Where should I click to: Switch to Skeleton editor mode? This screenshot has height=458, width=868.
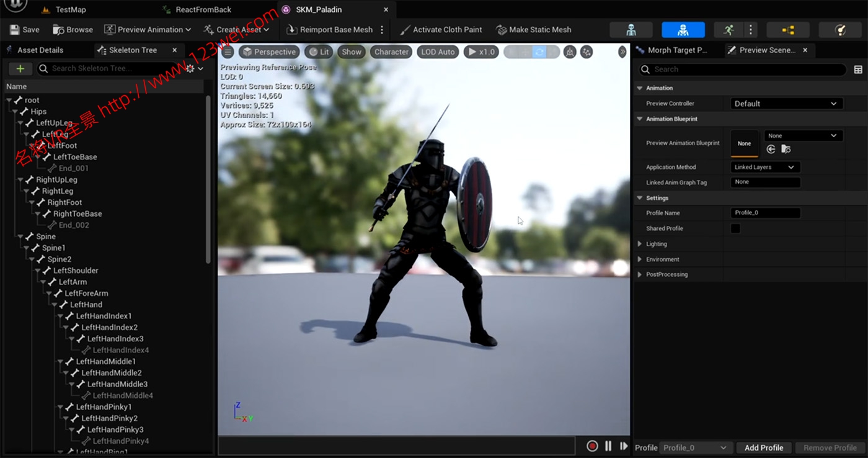tap(631, 30)
